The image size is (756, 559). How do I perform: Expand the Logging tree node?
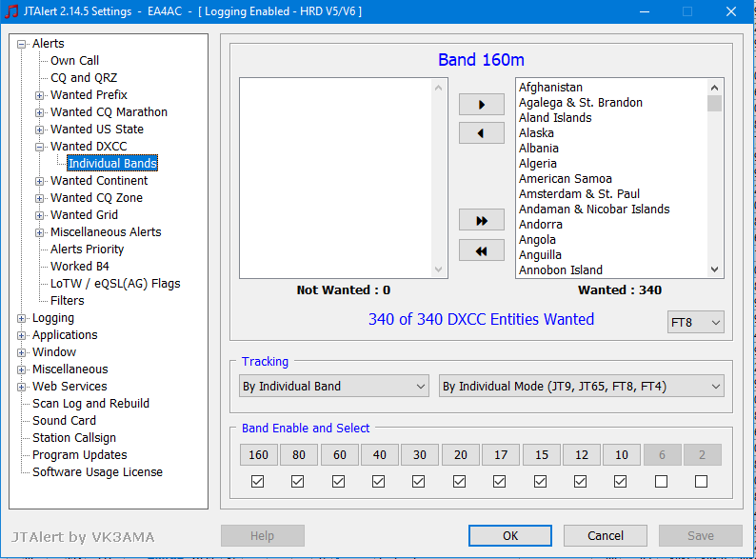pyautogui.click(x=22, y=318)
